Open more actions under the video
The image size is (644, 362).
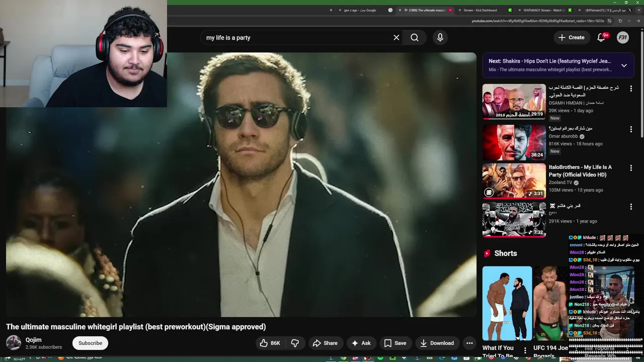[x=469, y=343]
